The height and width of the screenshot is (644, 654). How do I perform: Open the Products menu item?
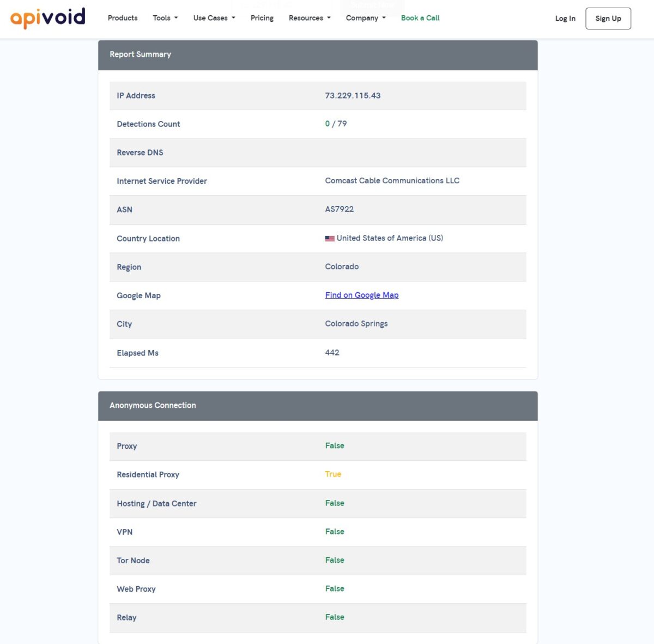123,18
